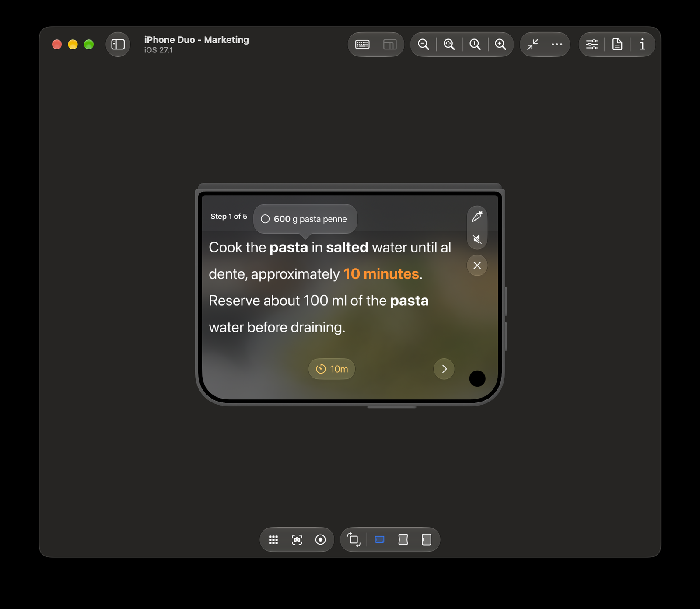Click the zoom-to-fit magnifier icon

tap(449, 44)
